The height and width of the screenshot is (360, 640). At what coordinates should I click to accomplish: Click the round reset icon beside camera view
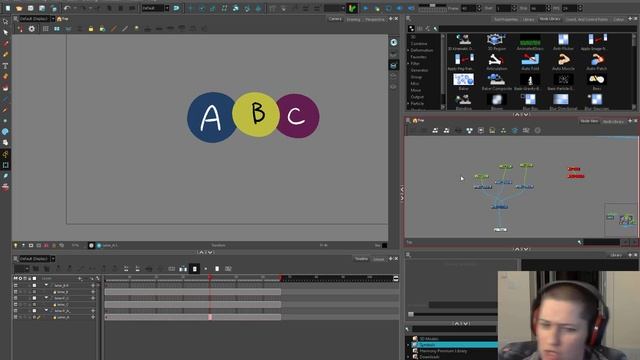click(393, 42)
